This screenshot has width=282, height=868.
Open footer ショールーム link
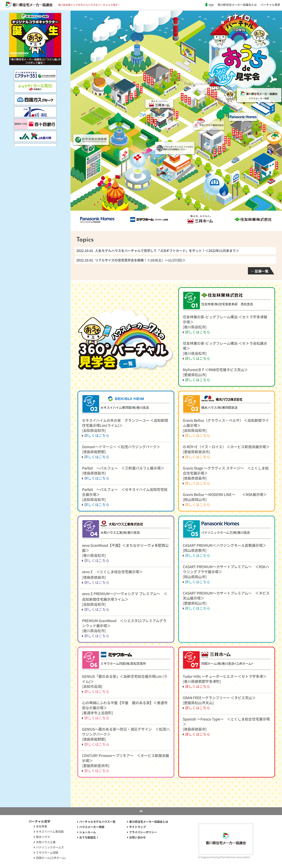(87, 832)
